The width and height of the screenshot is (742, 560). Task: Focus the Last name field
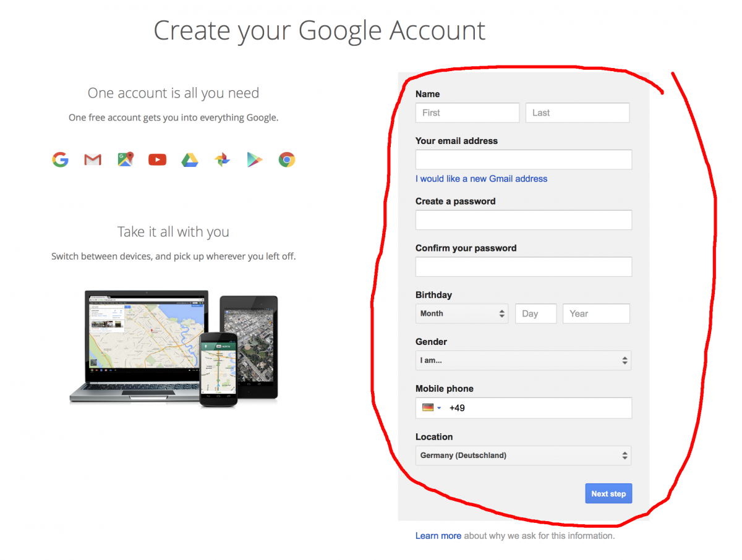click(578, 112)
